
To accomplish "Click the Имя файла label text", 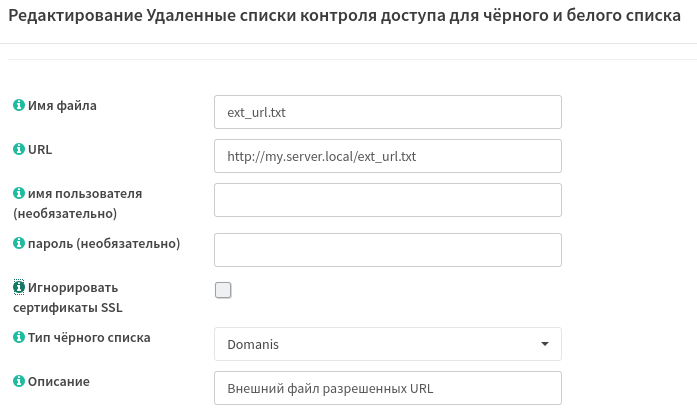I will point(62,106).
